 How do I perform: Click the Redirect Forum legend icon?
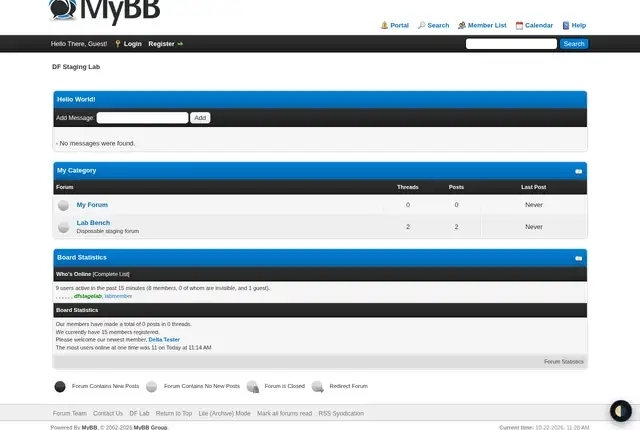tap(318, 386)
